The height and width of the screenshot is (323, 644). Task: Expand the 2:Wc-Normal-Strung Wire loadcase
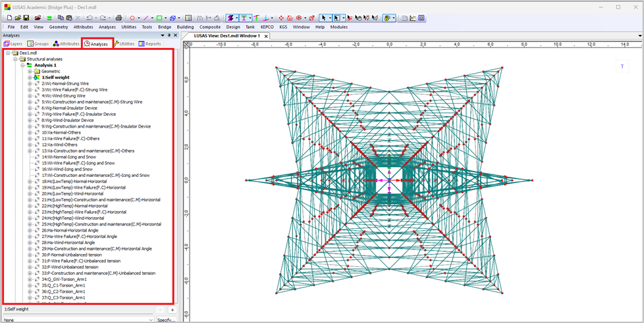[30, 84]
